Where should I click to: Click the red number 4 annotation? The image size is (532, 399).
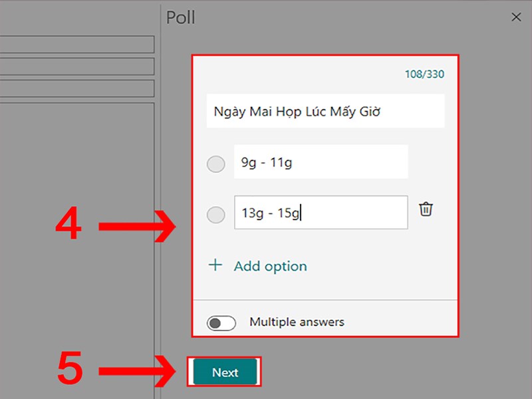68,227
